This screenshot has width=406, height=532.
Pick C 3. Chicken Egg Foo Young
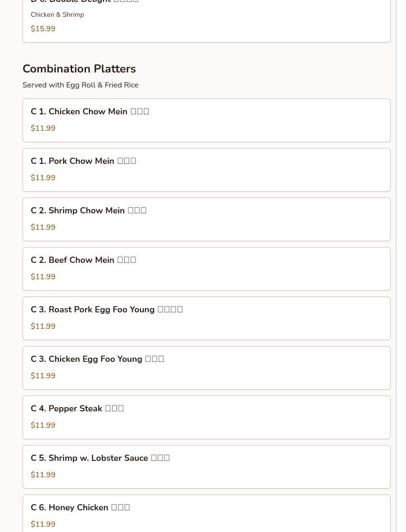pos(206,368)
